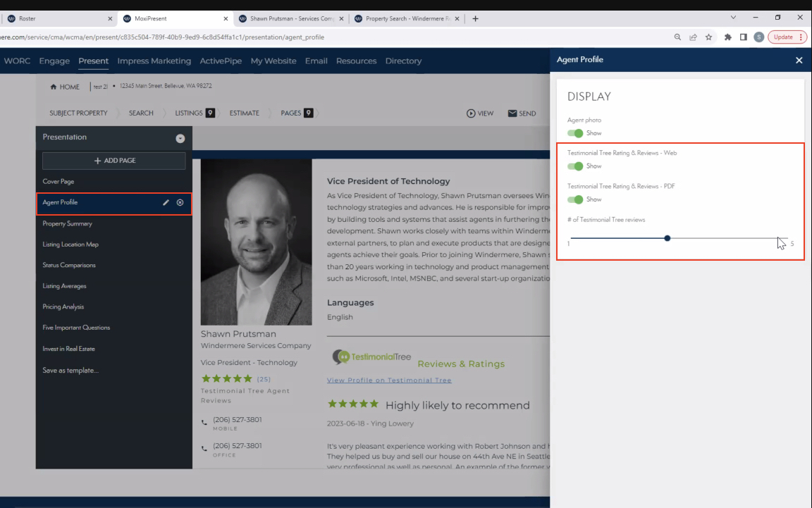Viewport: 812px width, 508px height.
Task: Toggle Testimonial Tree Reviews PDF switch
Action: 575,199
